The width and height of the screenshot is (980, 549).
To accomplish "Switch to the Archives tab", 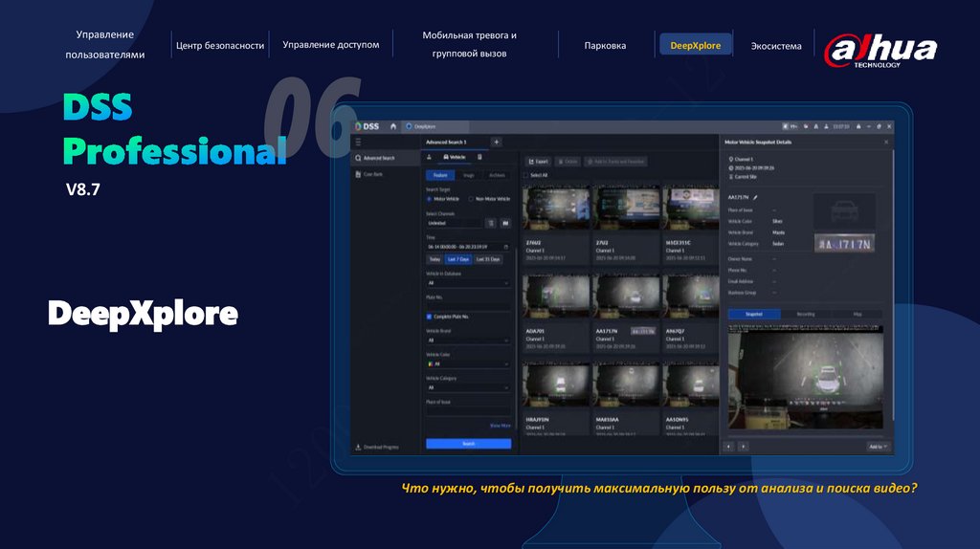I will (x=497, y=175).
